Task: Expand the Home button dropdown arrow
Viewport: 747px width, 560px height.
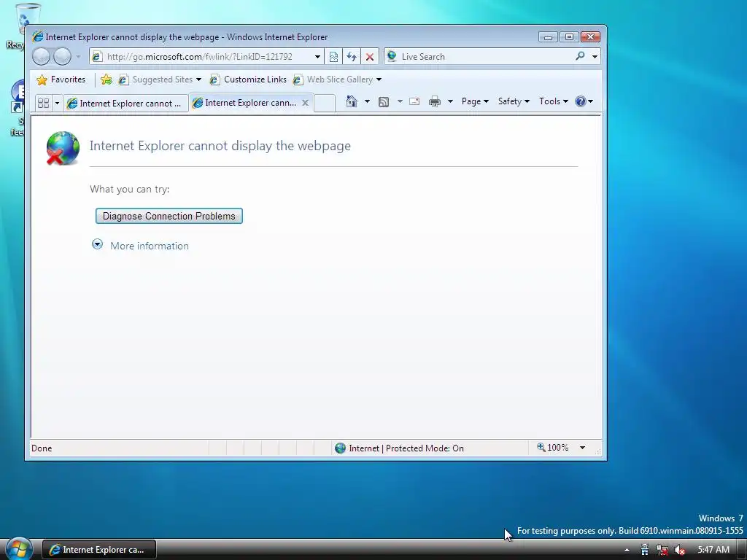Action: [x=367, y=101]
